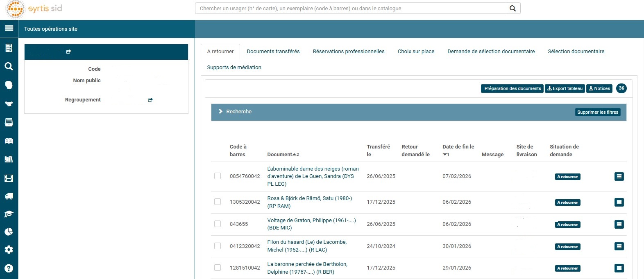Open row menu for Filon du hasard
644x279 pixels.
(619, 246)
